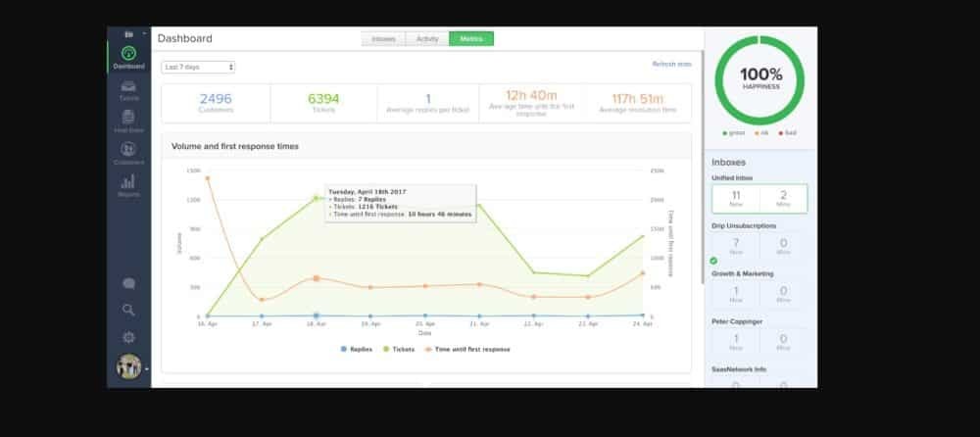
Task: Click the 100% Happiness donut chart
Action: (760, 78)
